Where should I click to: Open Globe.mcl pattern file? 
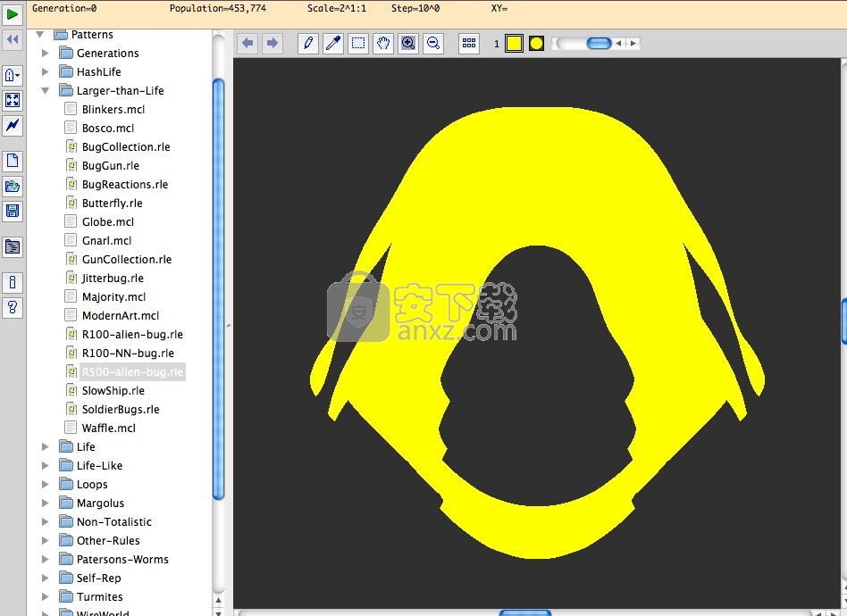pos(108,222)
